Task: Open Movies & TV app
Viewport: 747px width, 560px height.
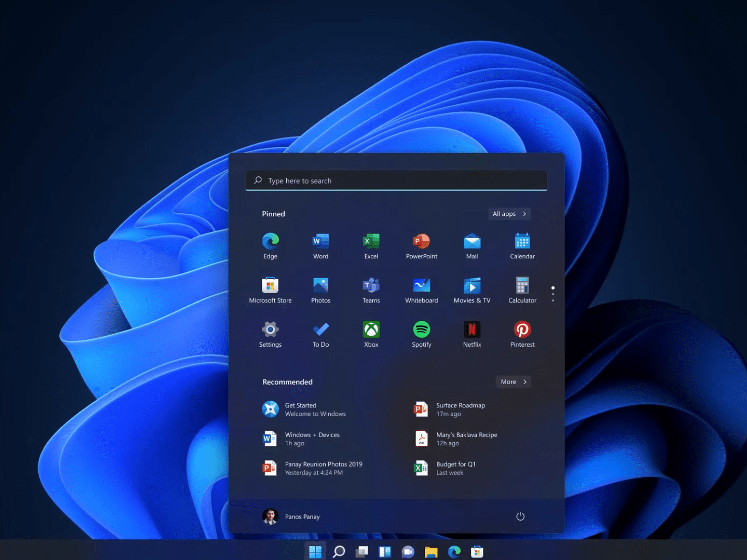Action: 472,290
